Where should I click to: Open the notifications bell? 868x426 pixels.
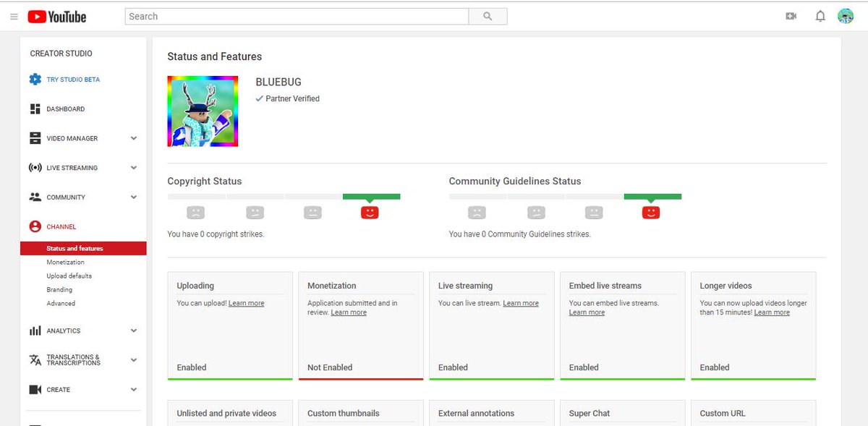click(820, 16)
